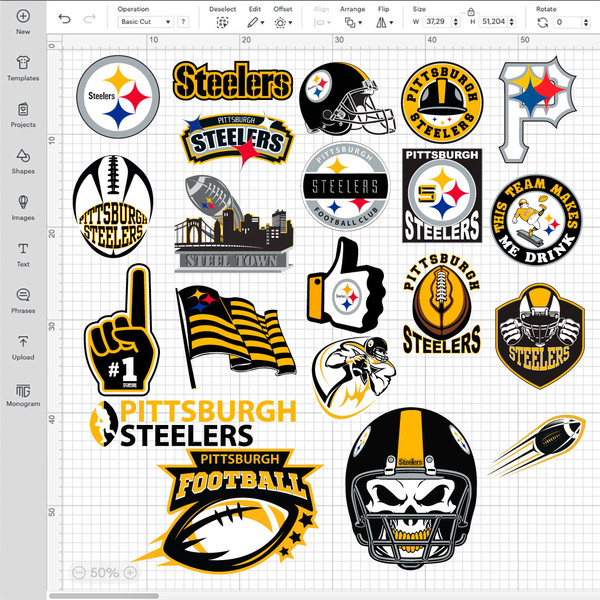The image size is (600, 600).
Task: Click the Upload icon
Action: click(23, 341)
